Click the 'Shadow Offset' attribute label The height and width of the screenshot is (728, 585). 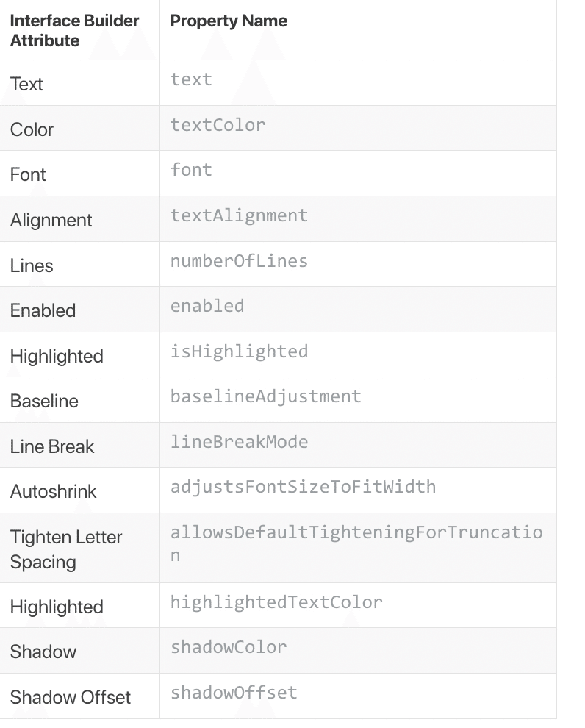[71, 697]
